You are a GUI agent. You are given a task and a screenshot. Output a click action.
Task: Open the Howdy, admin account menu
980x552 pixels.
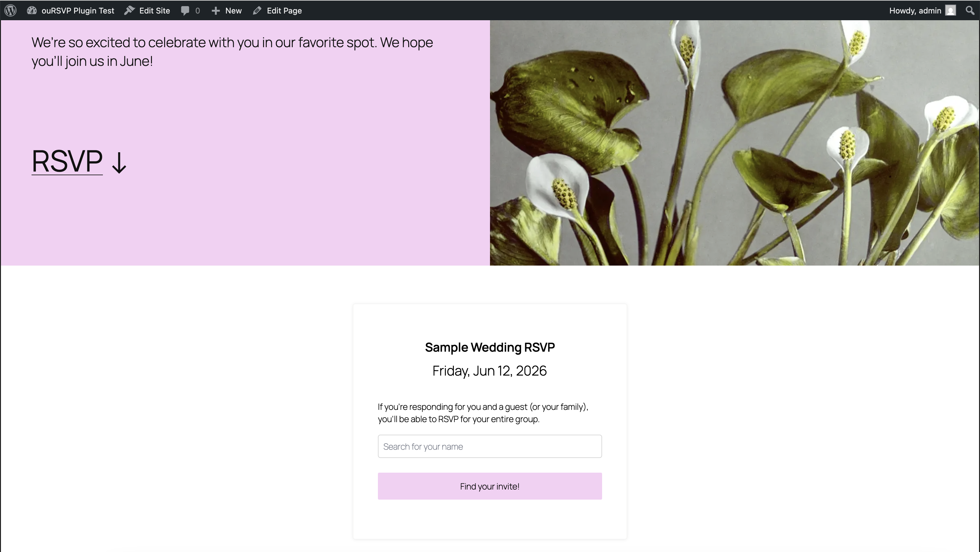(915, 10)
